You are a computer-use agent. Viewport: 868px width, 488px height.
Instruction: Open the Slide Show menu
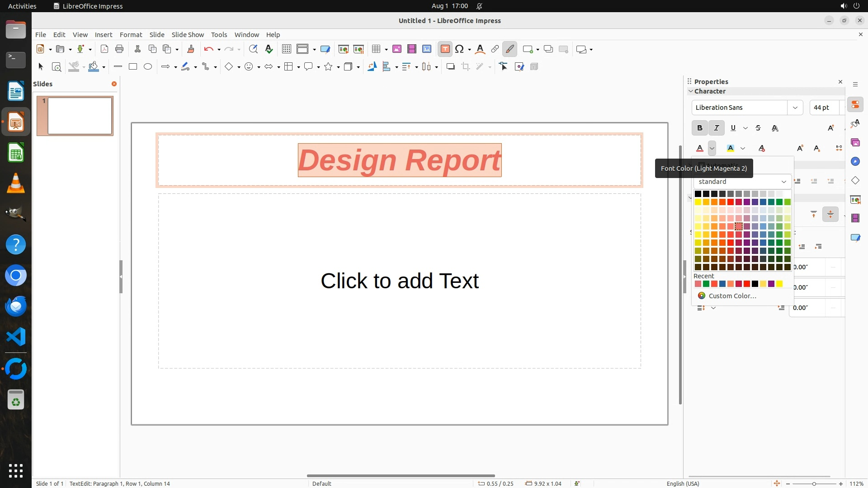pos(188,35)
